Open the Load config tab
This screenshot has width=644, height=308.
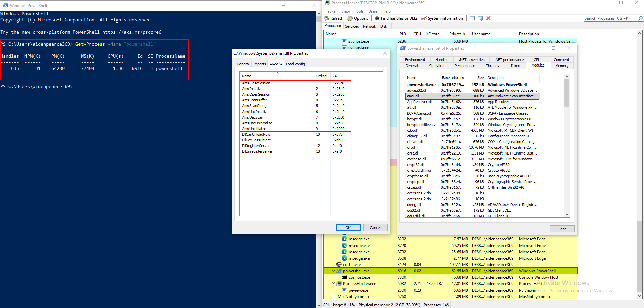(x=295, y=64)
